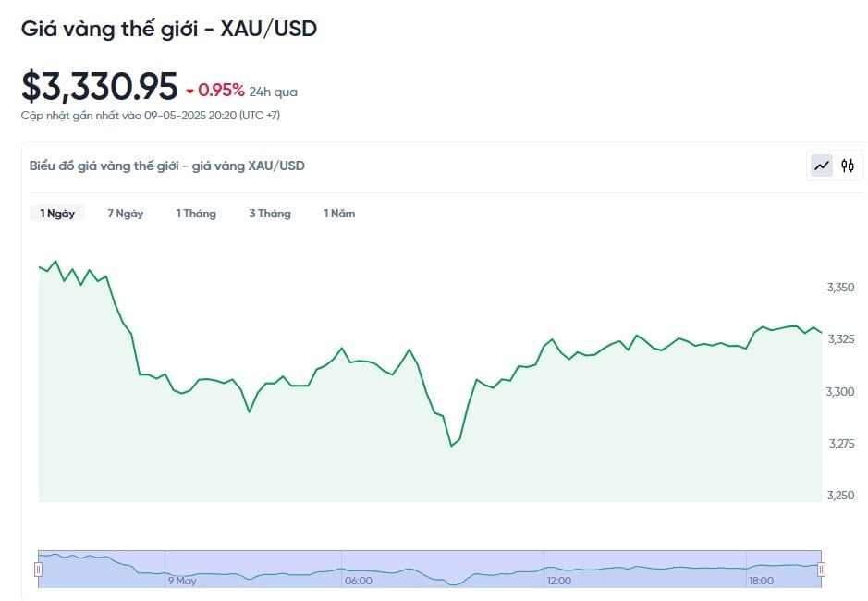The image size is (868, 601).
Task: Select the 3 Tháng time range
Action: point(270,214)
